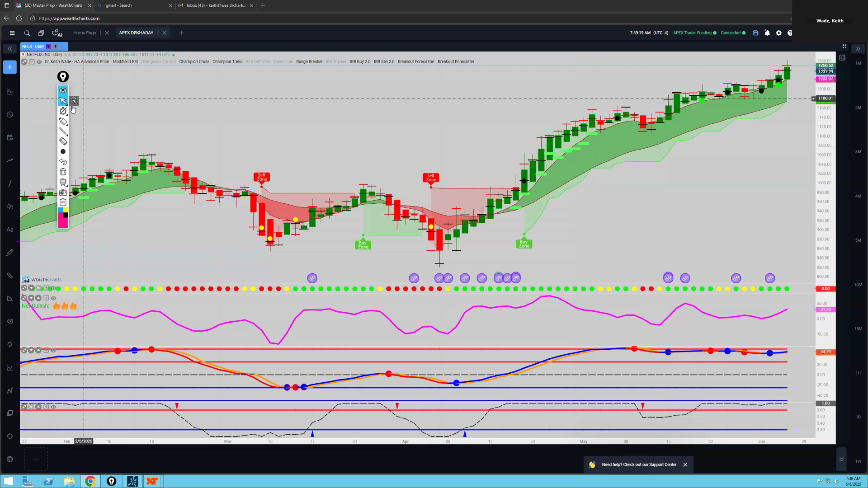Open the AI chat assistant icon
Screen dimensions: 868x488
pyautogui.click(x=57, y=33)
